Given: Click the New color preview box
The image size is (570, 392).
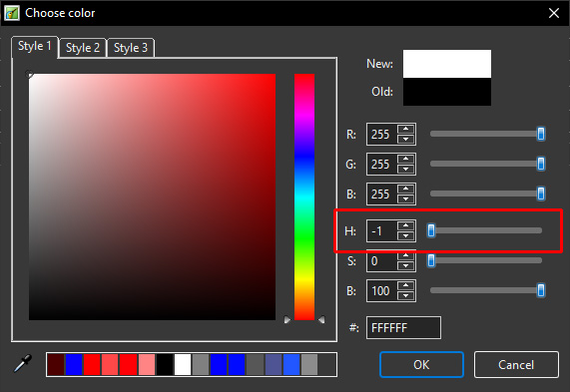Looking at the screenshot, I should pos(447,64).
